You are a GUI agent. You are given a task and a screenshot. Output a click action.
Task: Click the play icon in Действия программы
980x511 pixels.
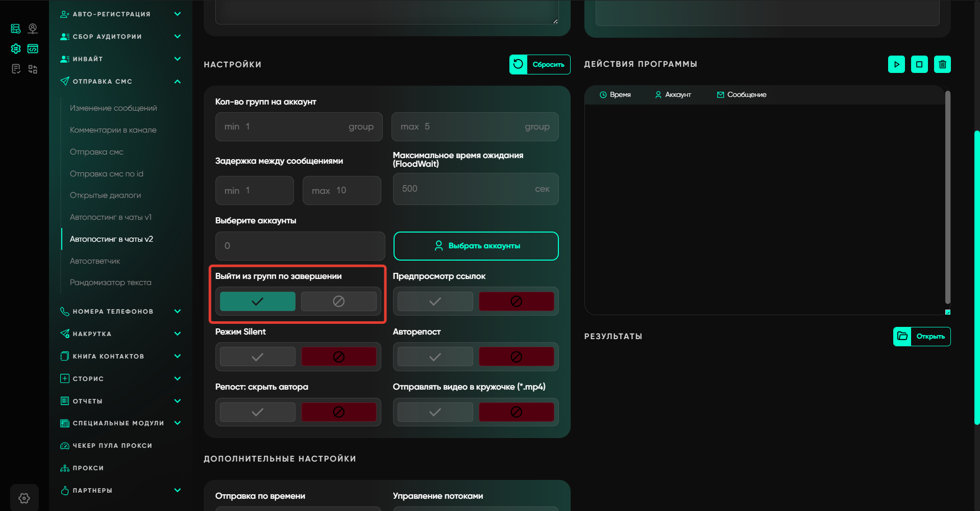896,64
